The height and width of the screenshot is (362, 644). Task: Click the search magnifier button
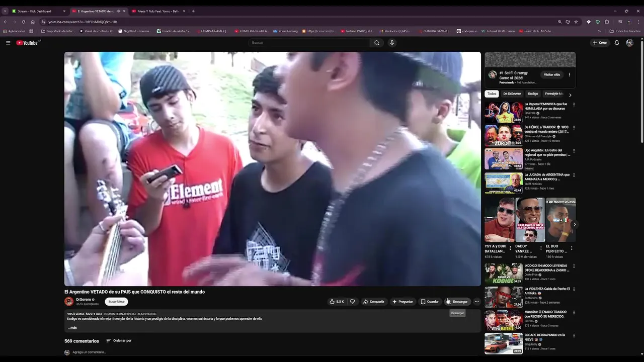coord(376,43)
